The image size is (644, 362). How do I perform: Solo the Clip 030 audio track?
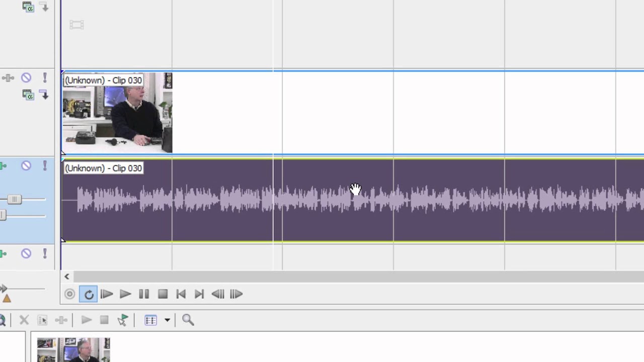click(x=45, y=166)
